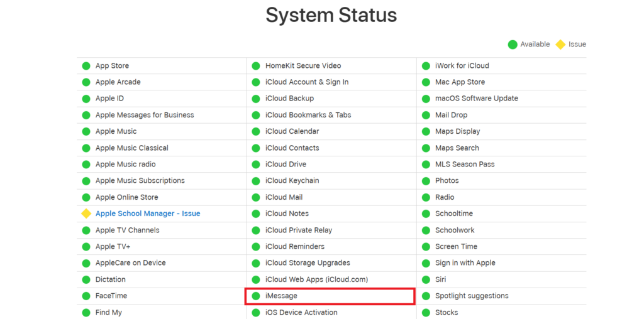Click the macOS Software Update entry
Viewport: 644px width, 319px height.
[x=477, y=99]
